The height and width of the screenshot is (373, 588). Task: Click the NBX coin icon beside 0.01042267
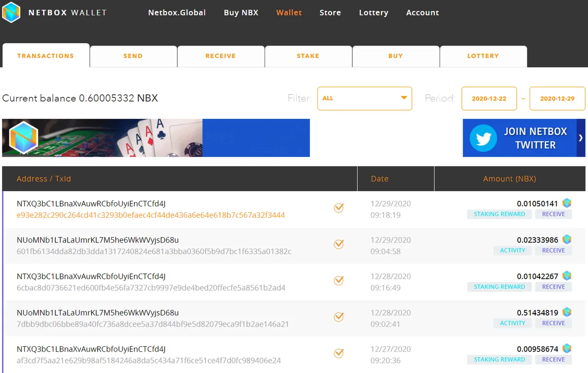(x=567, y=276)
